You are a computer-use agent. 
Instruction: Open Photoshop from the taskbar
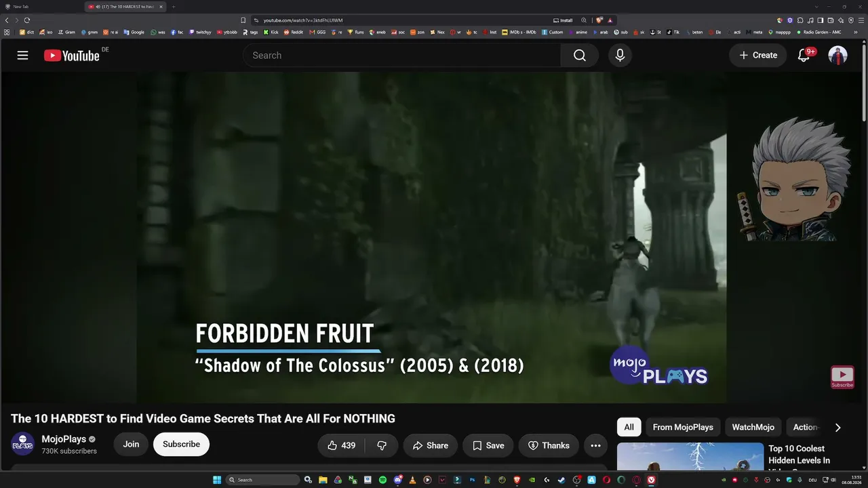pyautogui.click(x=472, y=480)
